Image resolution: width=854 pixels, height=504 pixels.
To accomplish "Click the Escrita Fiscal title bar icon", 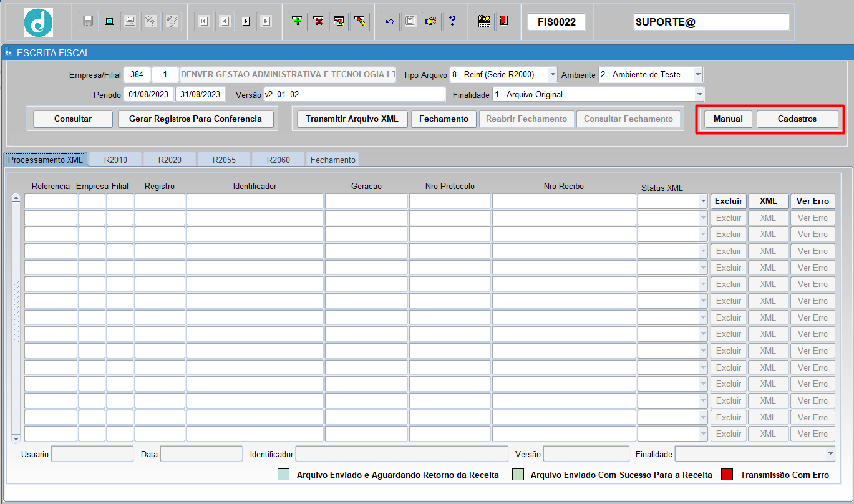I will click(9, 53).
